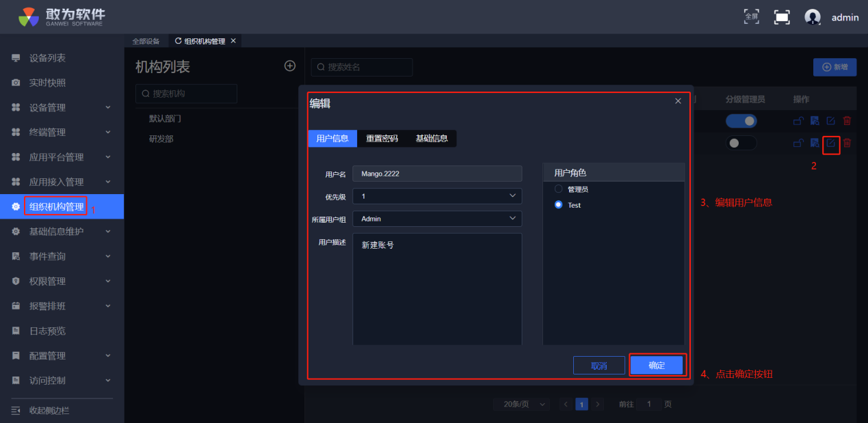This screenshot has height=423, width=868.
Task: Open the 优先级 dropdown showing 1
Action: (x=437, y=196)
